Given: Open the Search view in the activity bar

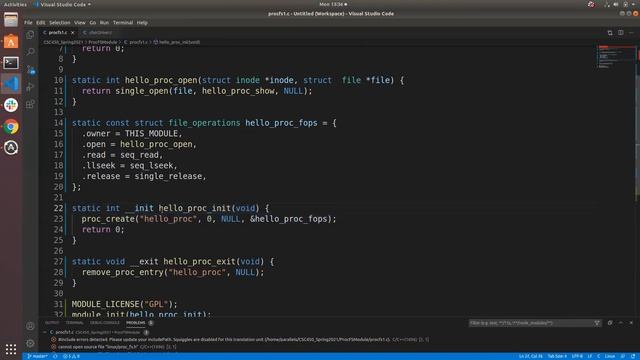Looking at the screenshot, I should [30, 52].
